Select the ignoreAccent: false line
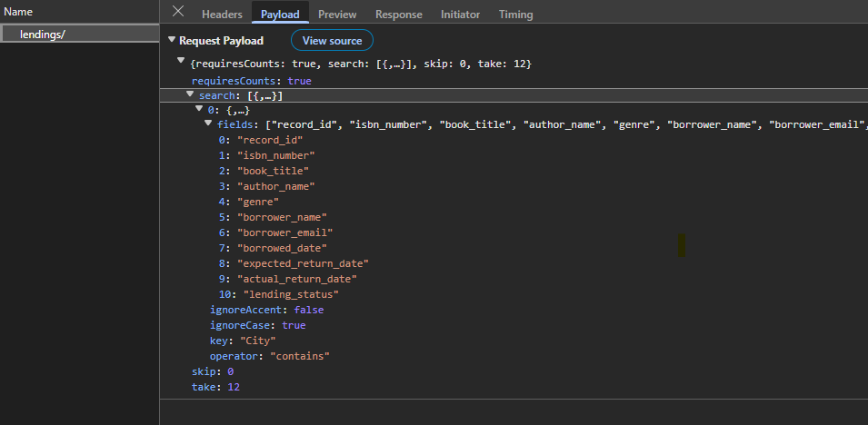The width and height of the screenshot is (868, 425). coord(266,310)
